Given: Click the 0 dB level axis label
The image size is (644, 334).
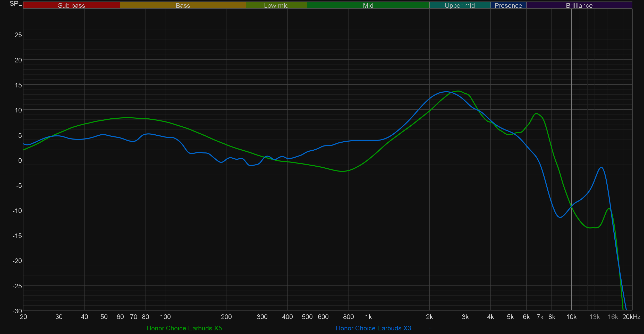Looking at the screenshot, I should [x=20, y=160].
